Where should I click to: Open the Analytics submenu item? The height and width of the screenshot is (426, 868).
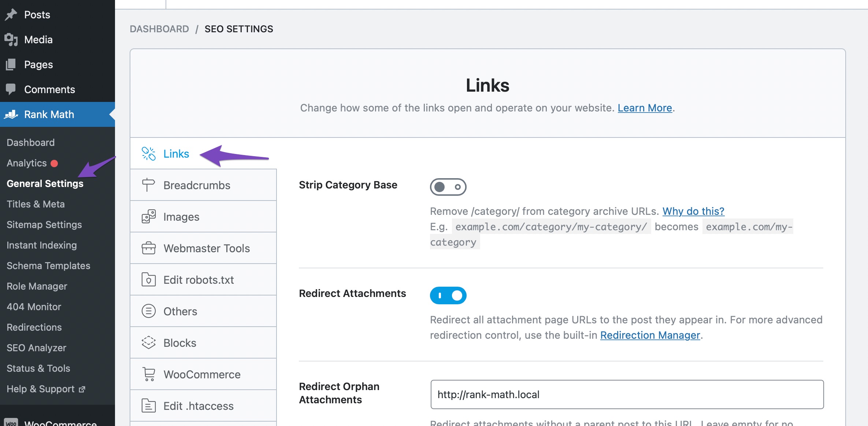coord(27,163)
